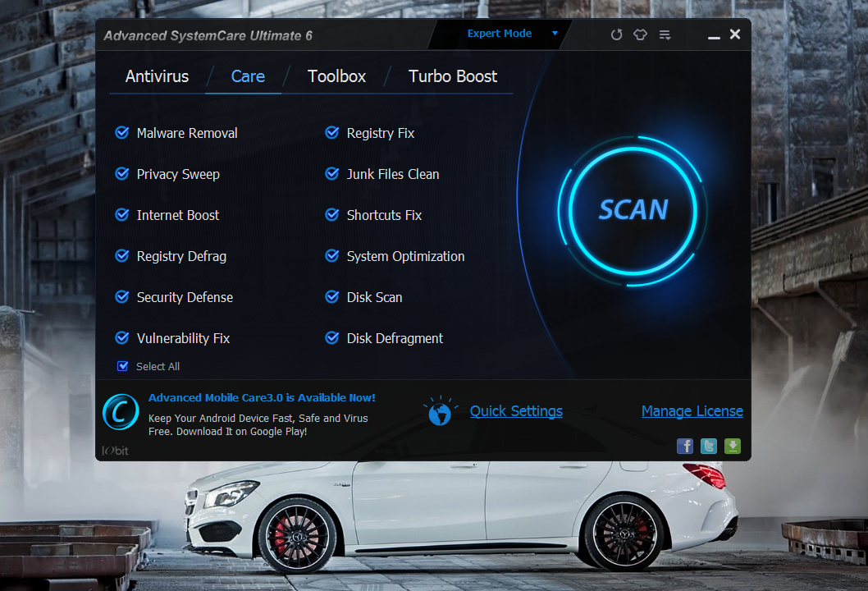Go to the Toolbox tab
This screenshot has width=868, height=591.
(336, 76)
